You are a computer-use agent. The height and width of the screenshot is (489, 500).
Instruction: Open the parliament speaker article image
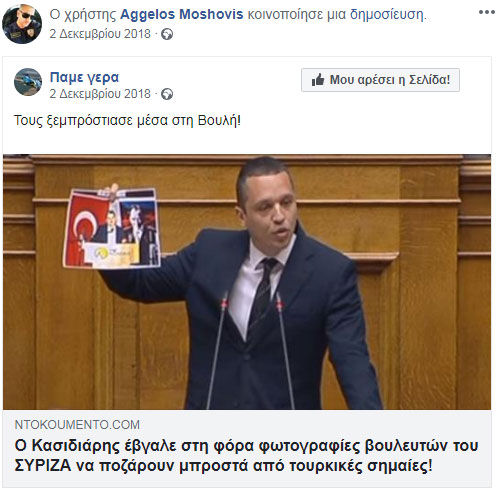click(247, 282)
